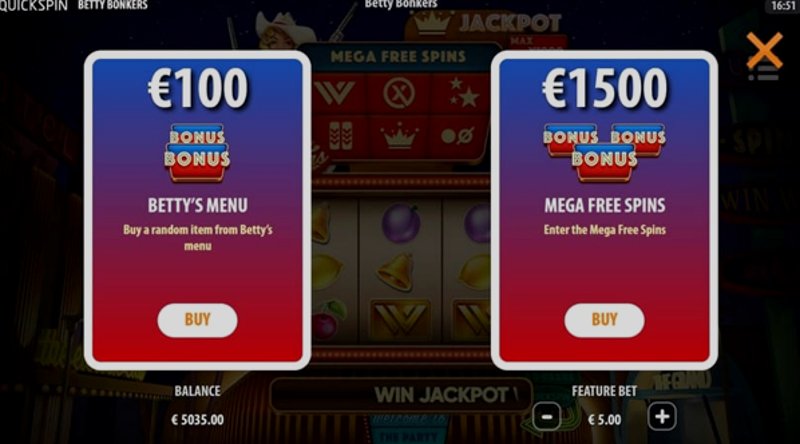Image resolution: width=800 pixels, height=444 pixels.
Task: Click the Mega Free Spins card title
Action: coord(605,206)
